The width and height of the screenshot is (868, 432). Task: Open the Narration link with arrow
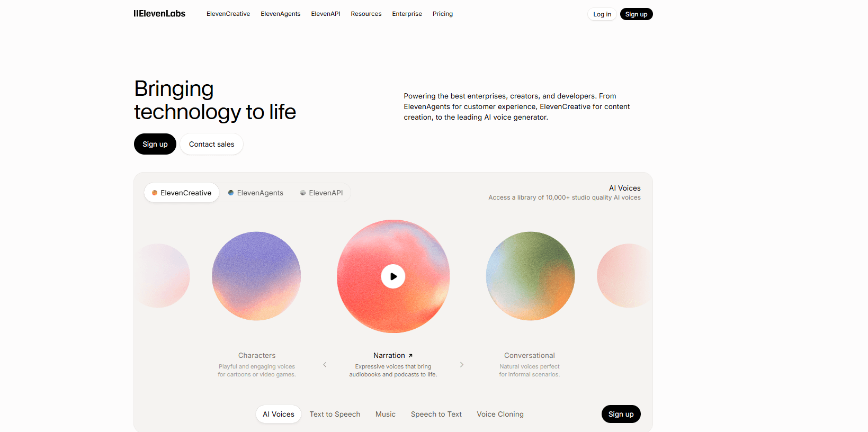pyautogui.click(x=393, y=356)
